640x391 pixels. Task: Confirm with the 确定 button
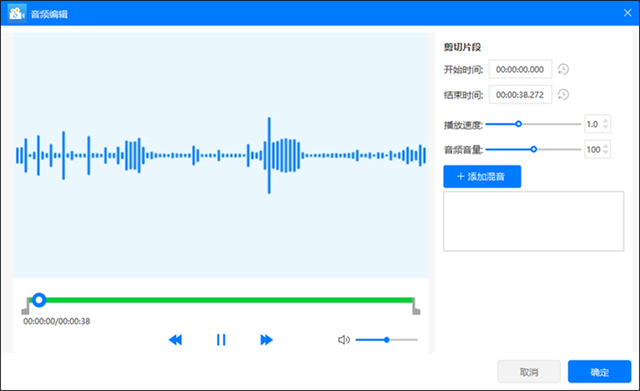click(599, 372)
